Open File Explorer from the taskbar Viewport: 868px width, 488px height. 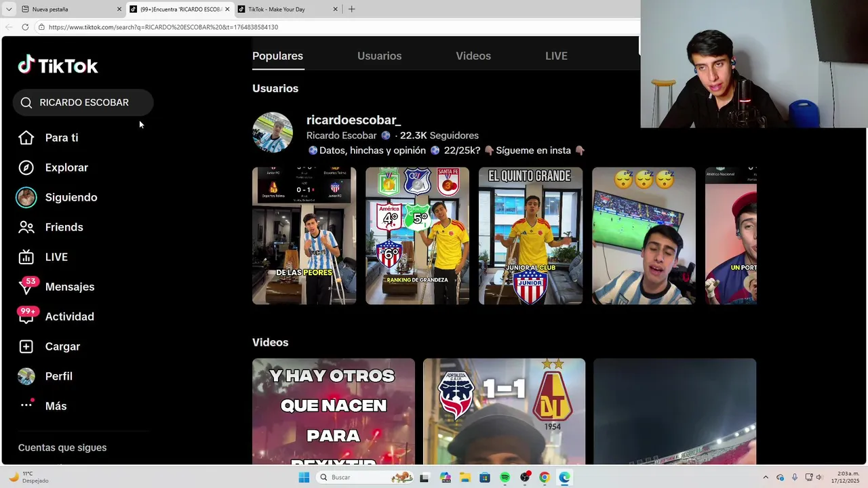(x=465, y=477)
